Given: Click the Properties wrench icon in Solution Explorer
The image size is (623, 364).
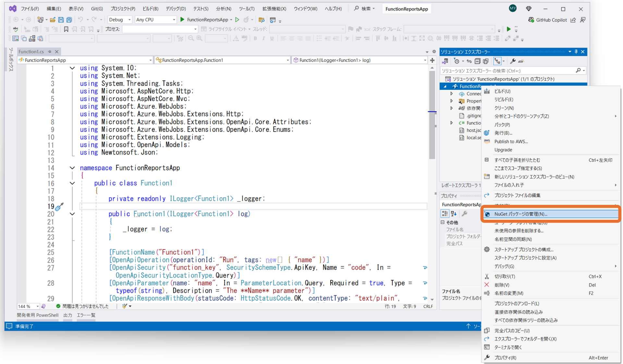Looking at the screenshot, I should click(x=513, y=61).
